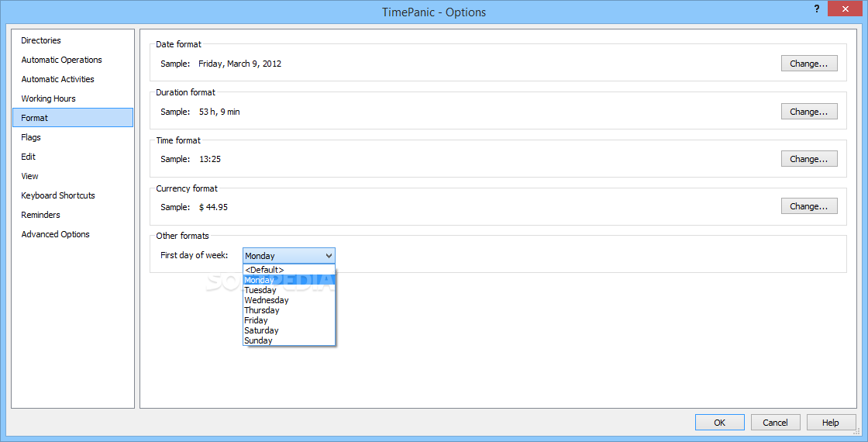Select the Format category

73,118
